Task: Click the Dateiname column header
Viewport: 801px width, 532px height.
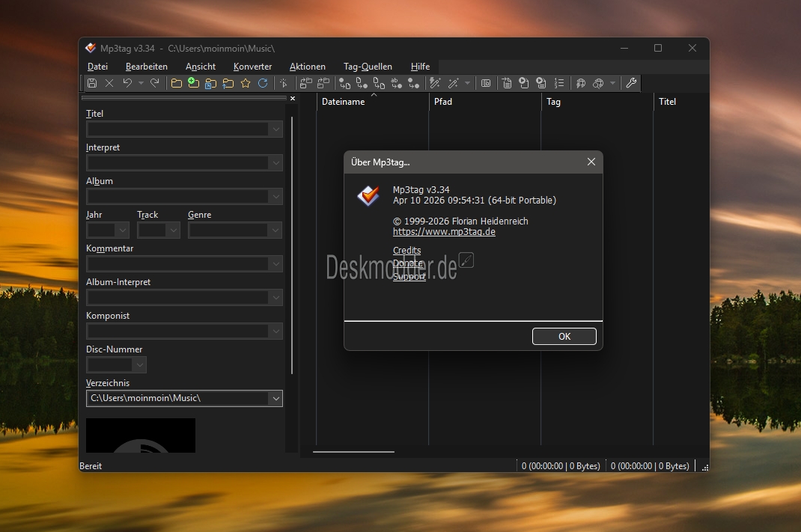Action: point(344,102)
